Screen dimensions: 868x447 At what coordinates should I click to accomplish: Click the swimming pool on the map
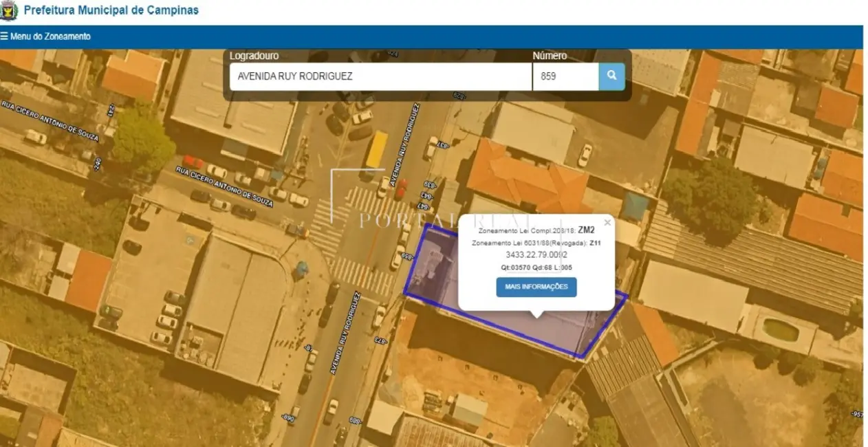[780, 329]
